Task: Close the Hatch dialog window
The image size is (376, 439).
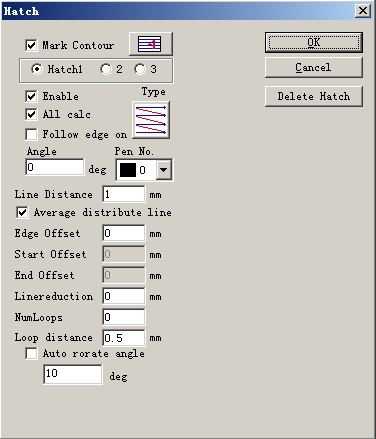Action: 363,11
